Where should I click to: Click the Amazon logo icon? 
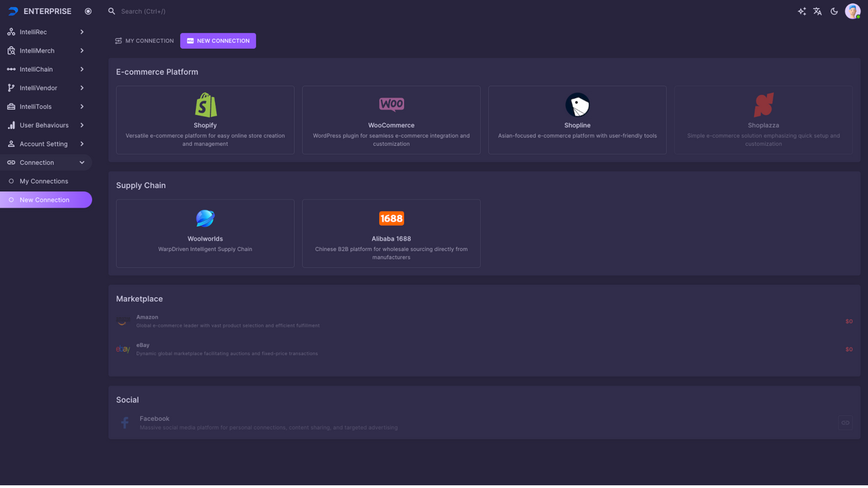[x=123, y=321]
